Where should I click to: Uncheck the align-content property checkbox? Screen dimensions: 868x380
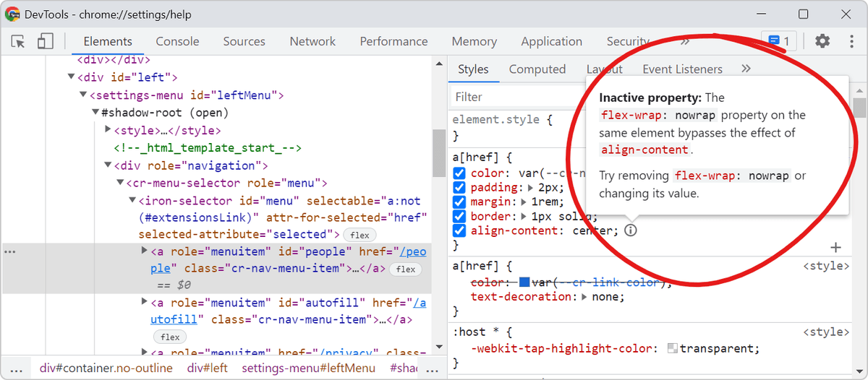[x=459, y=231]
